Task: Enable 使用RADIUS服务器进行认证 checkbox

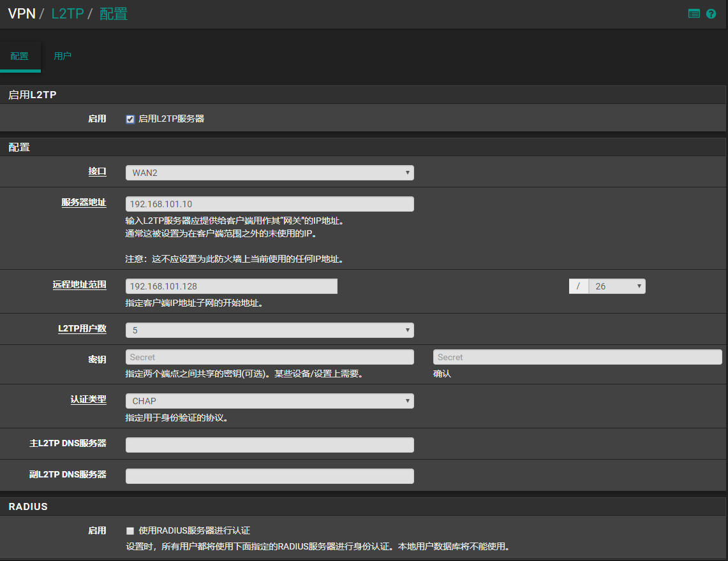Action: tap(130, 531)
